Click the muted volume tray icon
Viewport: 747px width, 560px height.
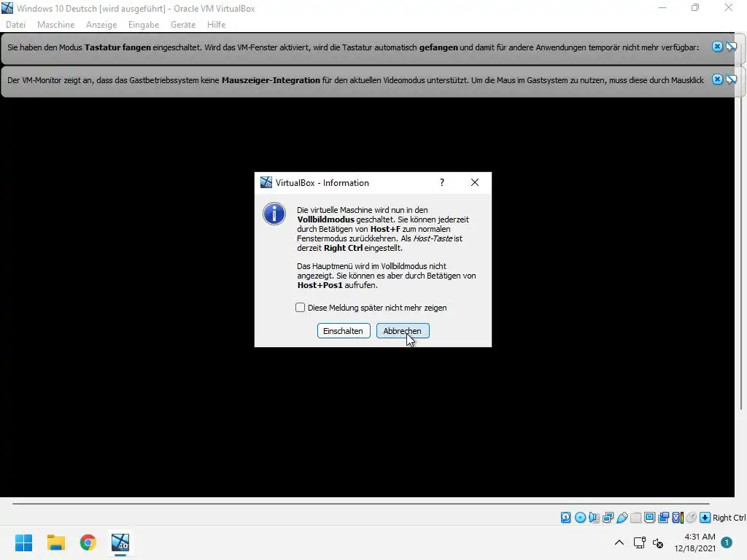click(x=658, y=542)
